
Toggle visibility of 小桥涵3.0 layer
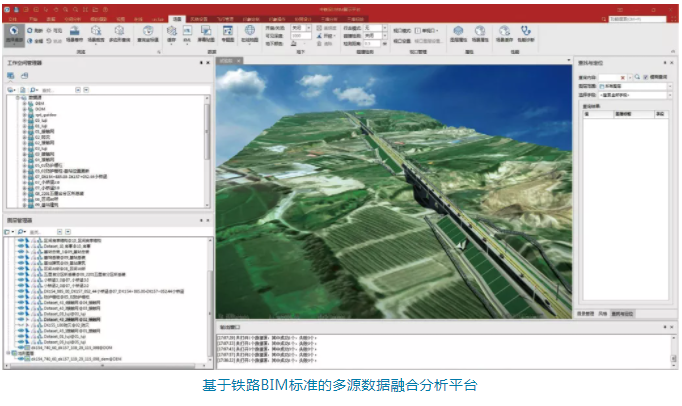pyautogui.click(x=20, y=280)
